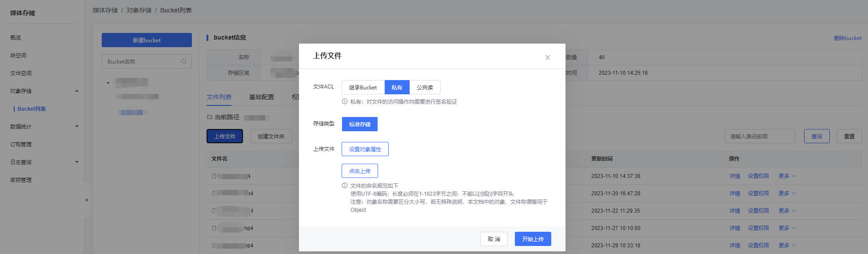Image resolution: width=868 pixels, height=254 pixels.
Task: Open 更多 dropdown for first file row
Action: (x=787, y=176)
